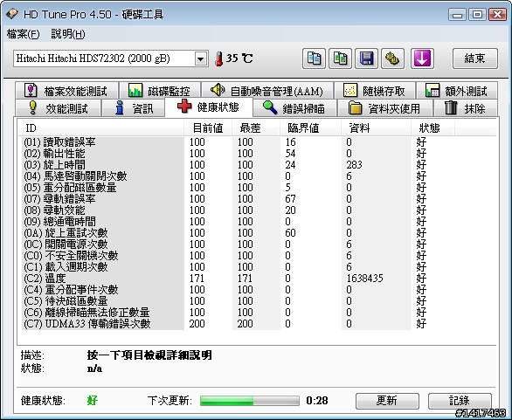
Task: Switch to the 磁碟監控 tab
Action: (160, 91)
